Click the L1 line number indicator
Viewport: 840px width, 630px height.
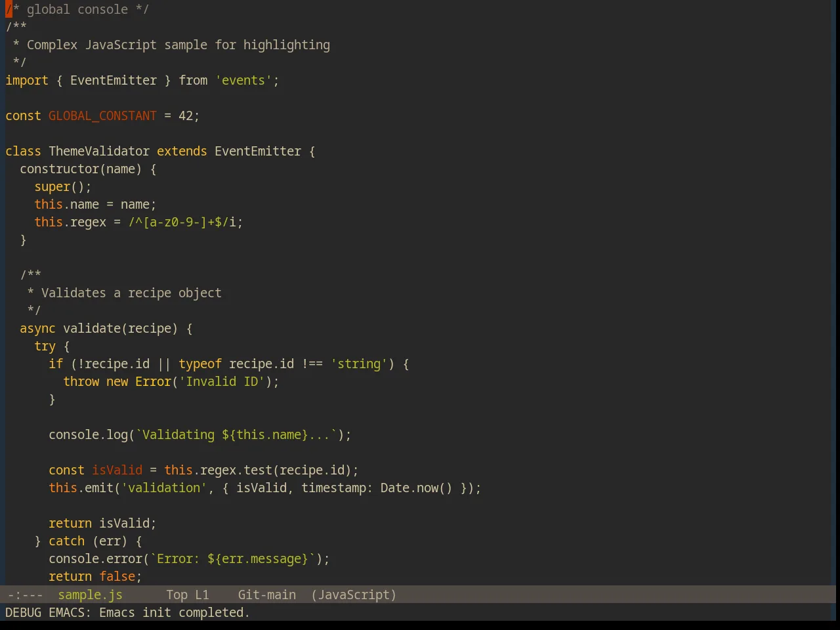point(201,595)
